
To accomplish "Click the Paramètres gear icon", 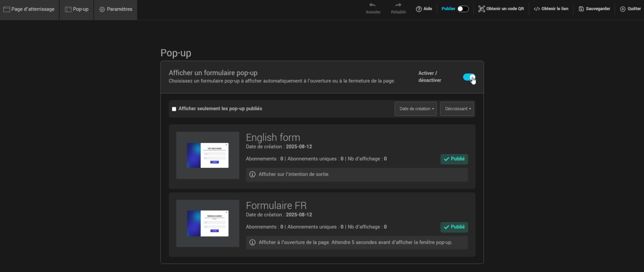I will pyautogui.click(x=102, y=9).
